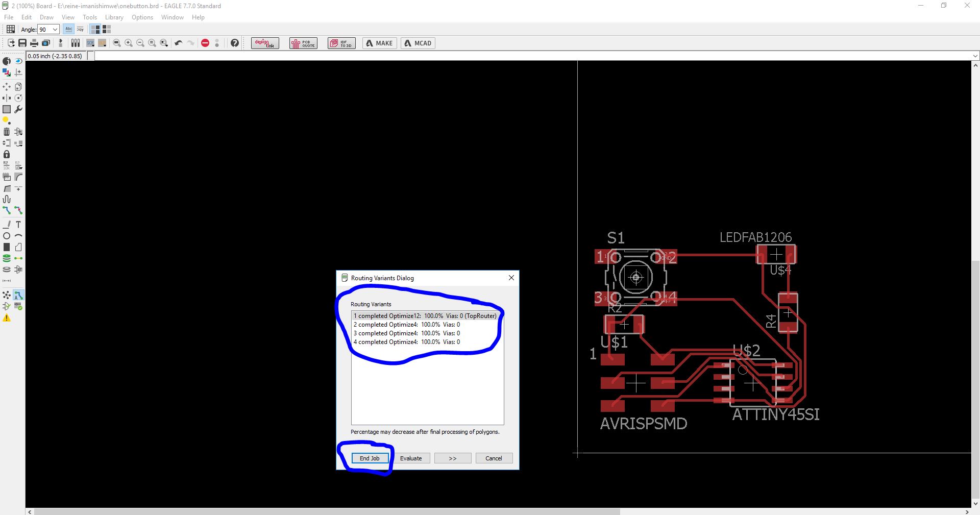This screenshot has height=515, width=980.
Task: Select the Copy tool
Action: tap(18, 87)
